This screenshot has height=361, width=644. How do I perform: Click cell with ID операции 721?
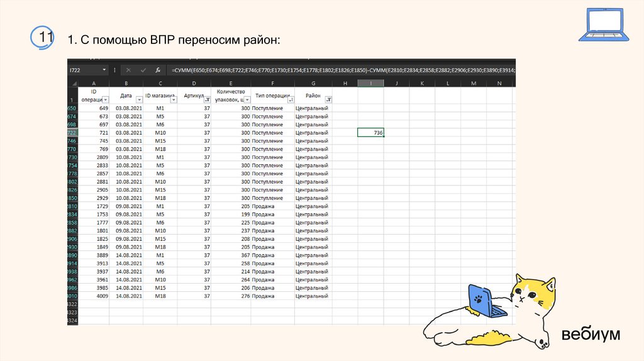pos(94,133)
